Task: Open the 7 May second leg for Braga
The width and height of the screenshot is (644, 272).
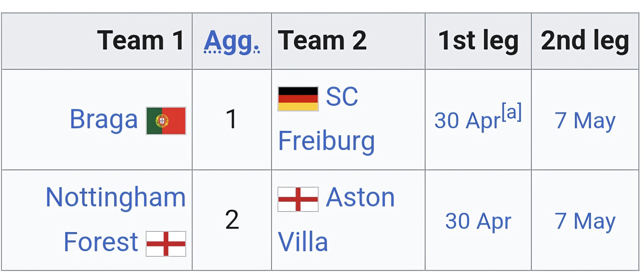Action: click(585, 120)
